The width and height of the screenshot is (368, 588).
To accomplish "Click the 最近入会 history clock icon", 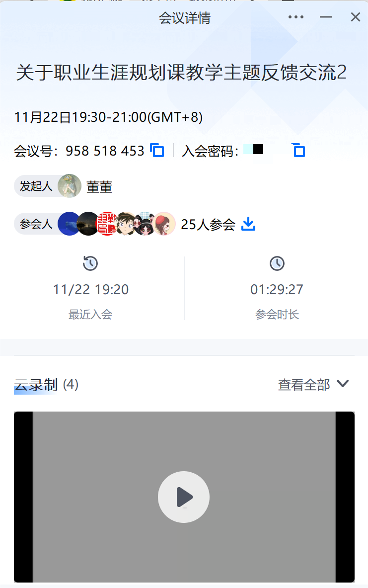I will coord(90,263).
